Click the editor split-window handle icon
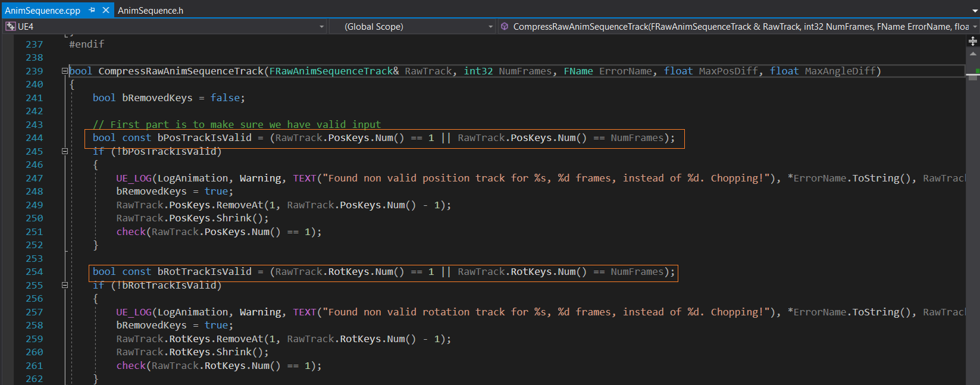This screenshot has width=980, height=385. pyautogui.click(x=973, y=41)
